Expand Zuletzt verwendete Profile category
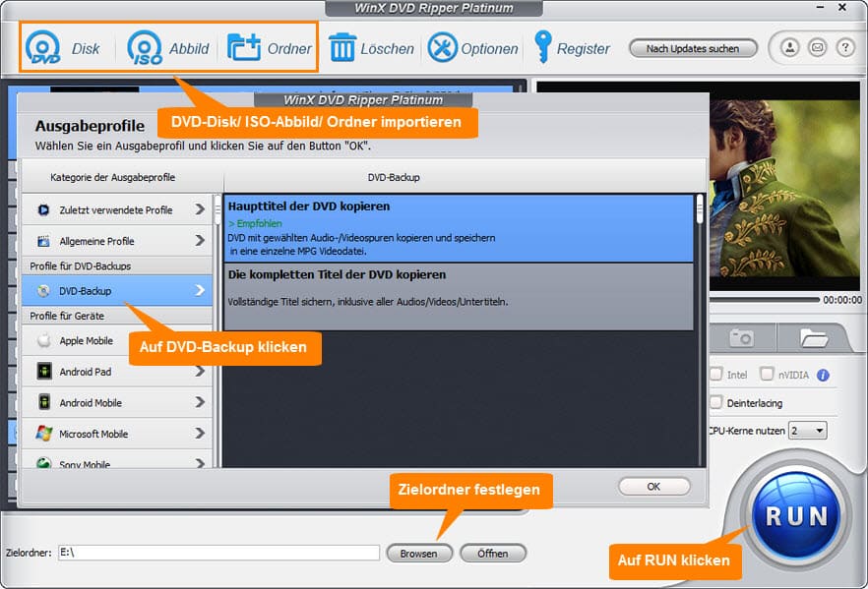Image resolution: width=868 pixels, height=589 pixels. 116,209
